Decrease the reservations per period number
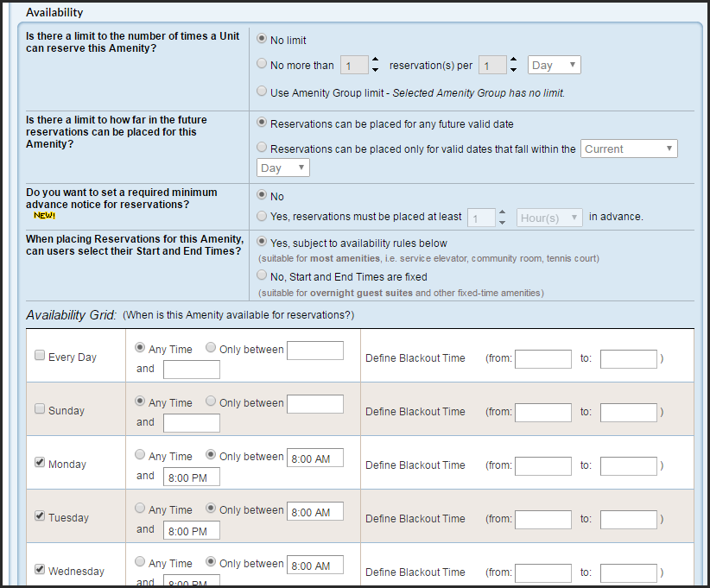The height and width of the screenshot is (588, 710). click(x=513, y=70)
